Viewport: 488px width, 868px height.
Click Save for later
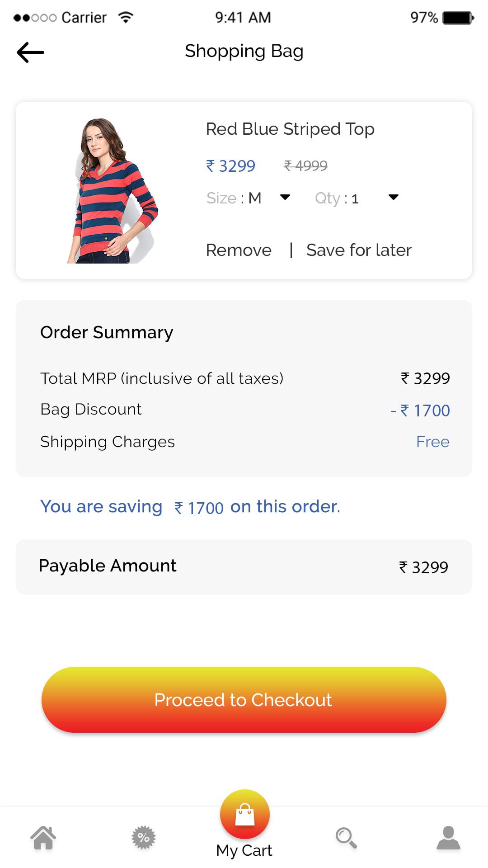click(x=359, y=250)
